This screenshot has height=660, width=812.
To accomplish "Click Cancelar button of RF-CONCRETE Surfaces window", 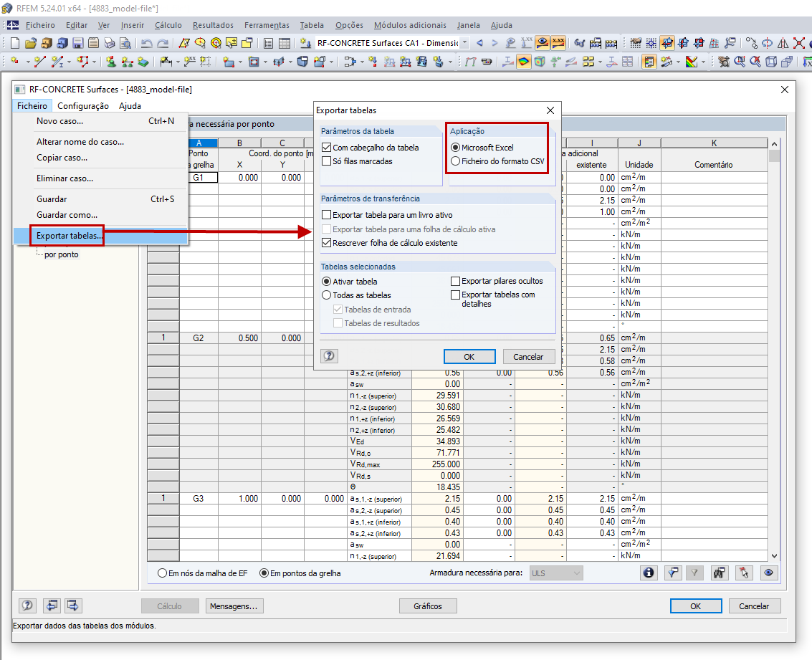I will (x=754, y=606).
